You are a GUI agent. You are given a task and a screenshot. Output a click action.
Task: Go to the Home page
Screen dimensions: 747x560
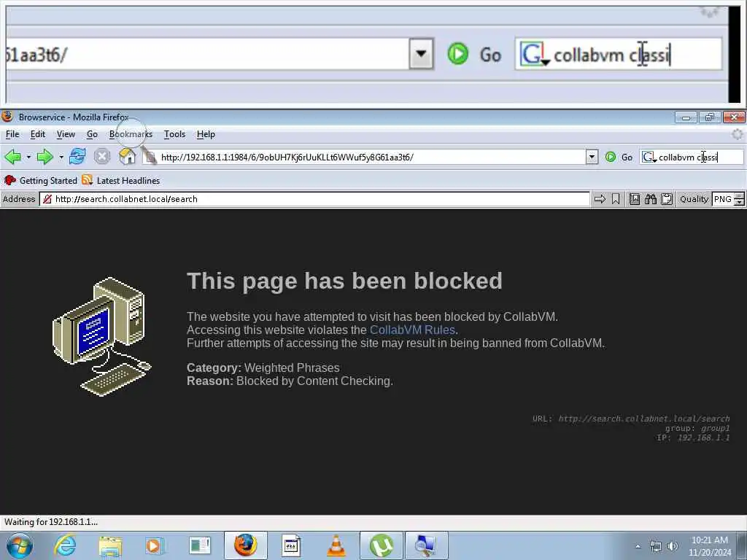click(127, 157)
